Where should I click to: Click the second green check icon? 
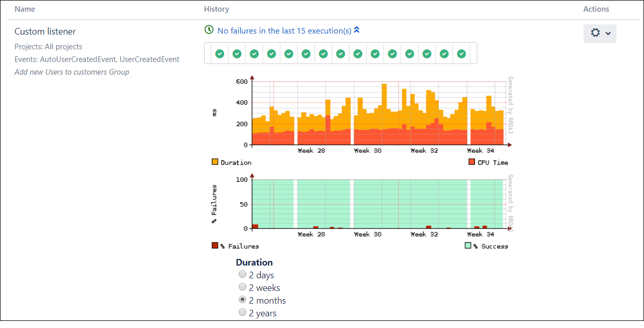(x=237, y=53)
